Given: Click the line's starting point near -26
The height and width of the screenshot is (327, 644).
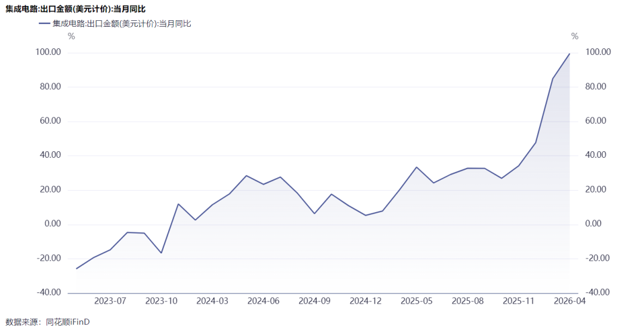Looking at the screenshot, I should [x=76, y=269].
